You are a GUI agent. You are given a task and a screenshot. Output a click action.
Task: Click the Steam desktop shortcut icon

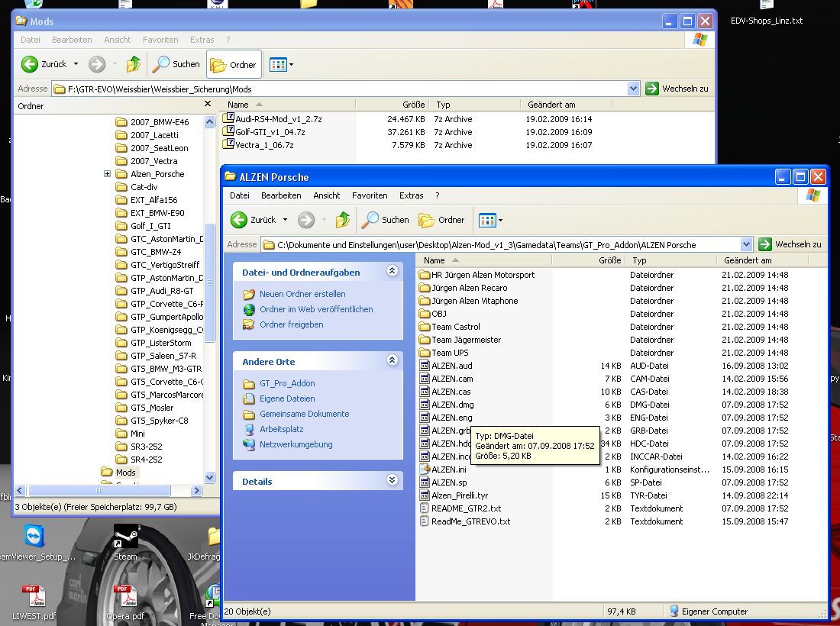[125, 537]
